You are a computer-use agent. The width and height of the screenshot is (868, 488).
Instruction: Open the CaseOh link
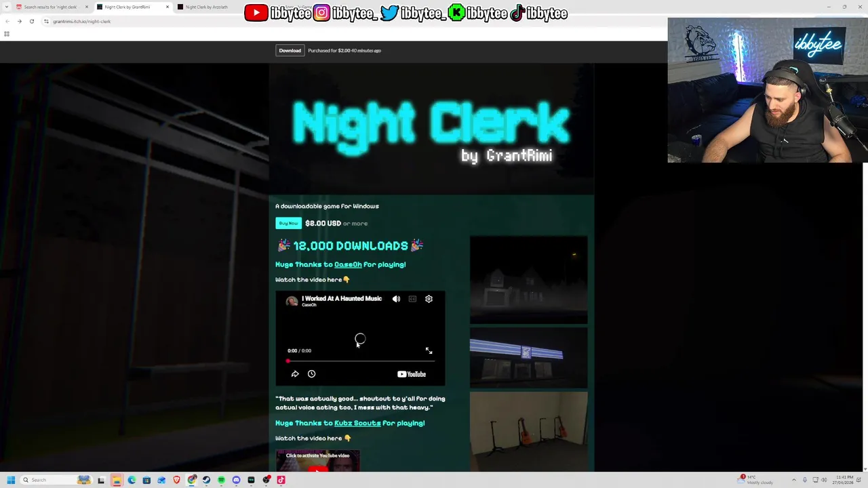[x=348, y=264]
